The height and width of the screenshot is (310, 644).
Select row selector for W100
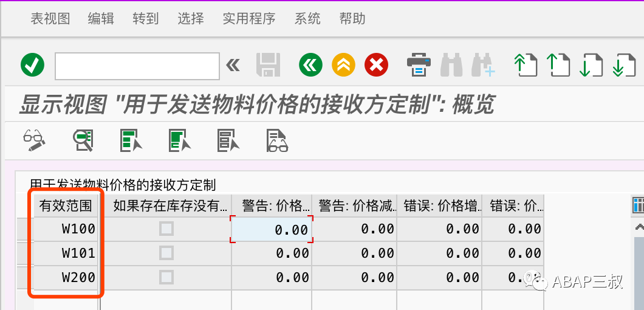(x=25, y=229)
